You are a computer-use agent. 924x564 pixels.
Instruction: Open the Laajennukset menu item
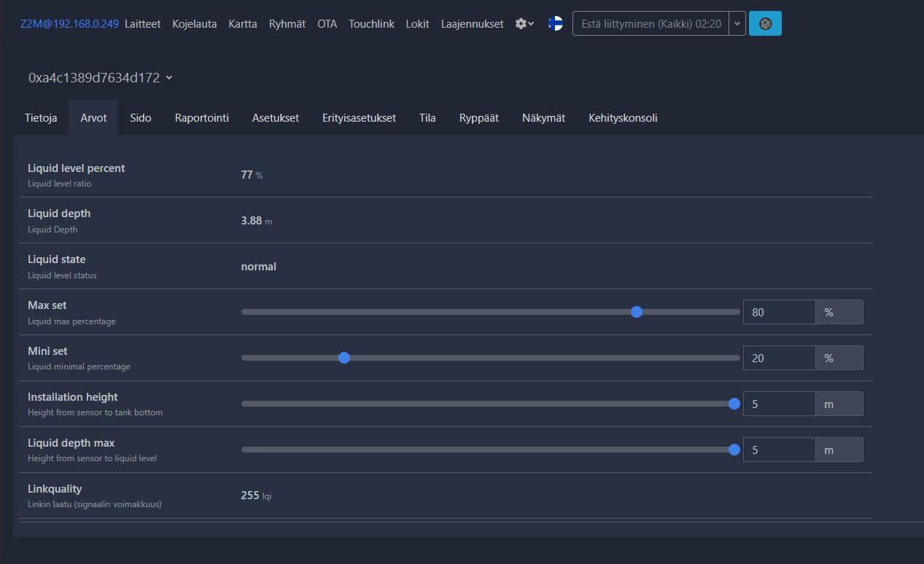pos(472,23)
